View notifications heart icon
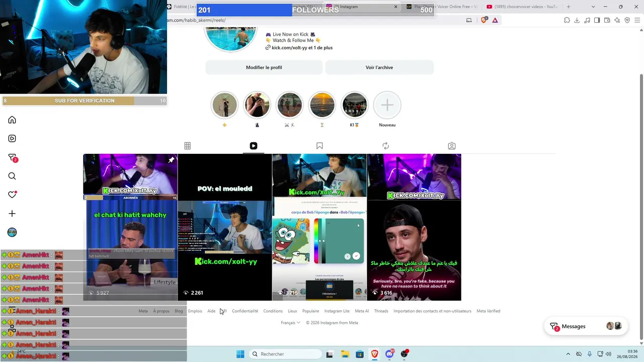Image resolution: width=644 pixels, height=362 pixels. tap(12, 195)
